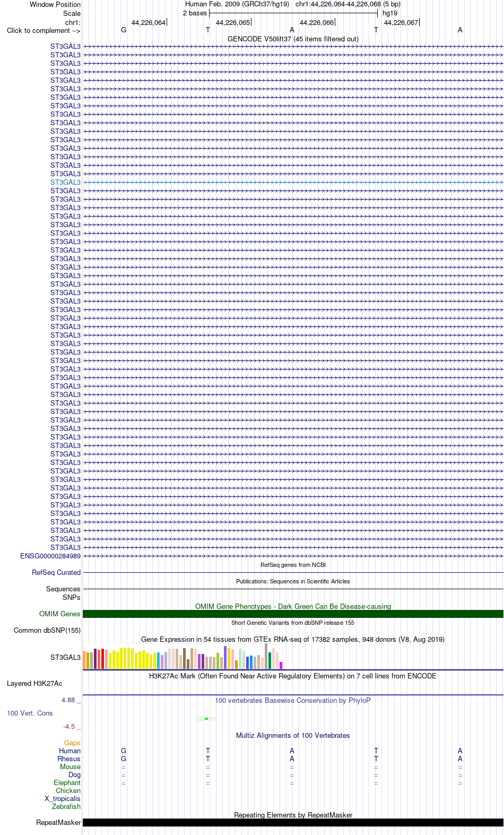Open the GENCODE V50lift37 track title
The image size is (504, 835).
[x=293, y=39]
